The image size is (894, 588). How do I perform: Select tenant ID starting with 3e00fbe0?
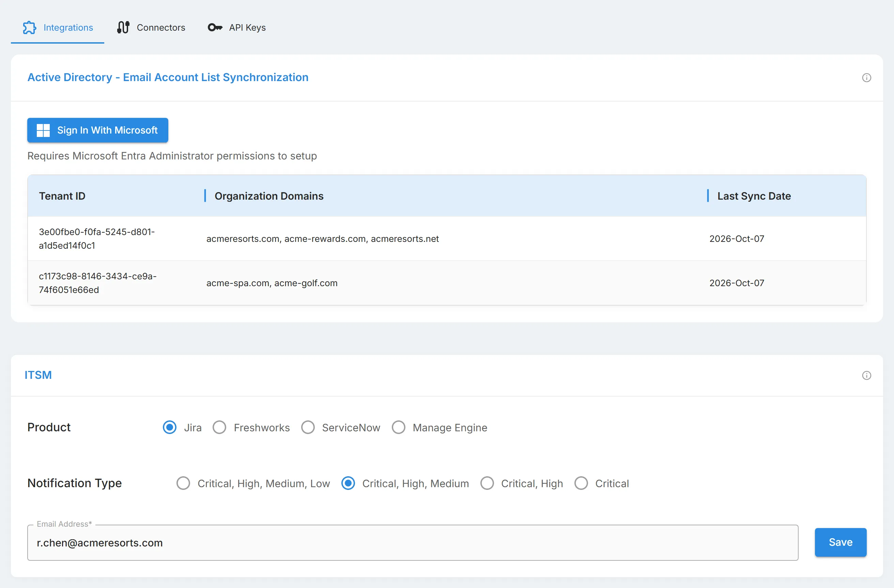pos(97,239)
